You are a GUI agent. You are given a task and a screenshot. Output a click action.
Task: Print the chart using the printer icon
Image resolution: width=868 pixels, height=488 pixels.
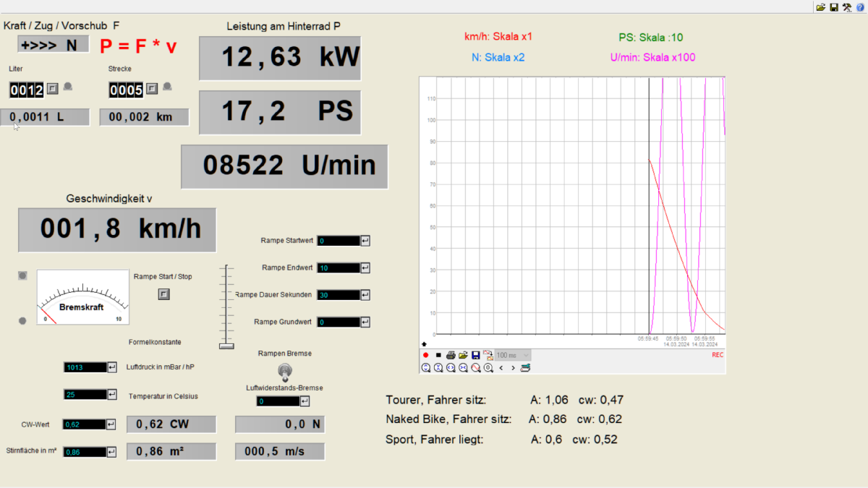tap(451, 356)
